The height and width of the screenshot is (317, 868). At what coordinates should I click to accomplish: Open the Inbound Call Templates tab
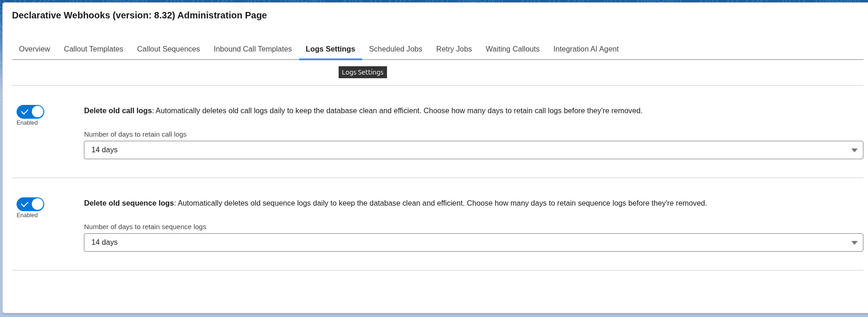(252, 49)
